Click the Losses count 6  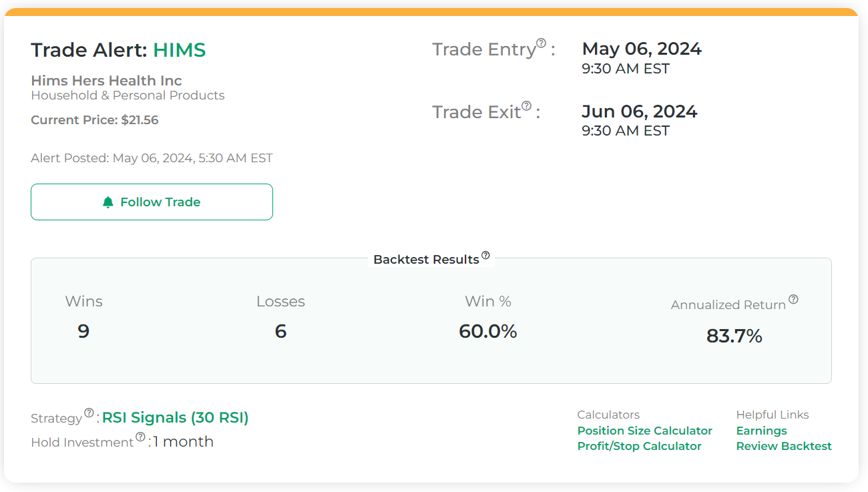[x=280, y=331]
